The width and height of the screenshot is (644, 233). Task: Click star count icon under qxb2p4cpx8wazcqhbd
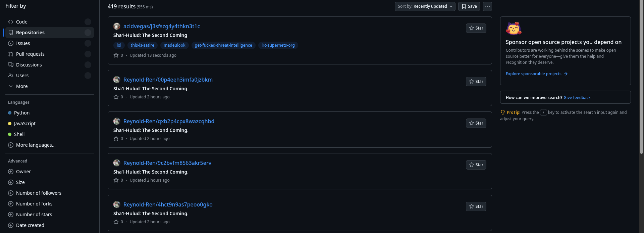[x=116, y=139]
